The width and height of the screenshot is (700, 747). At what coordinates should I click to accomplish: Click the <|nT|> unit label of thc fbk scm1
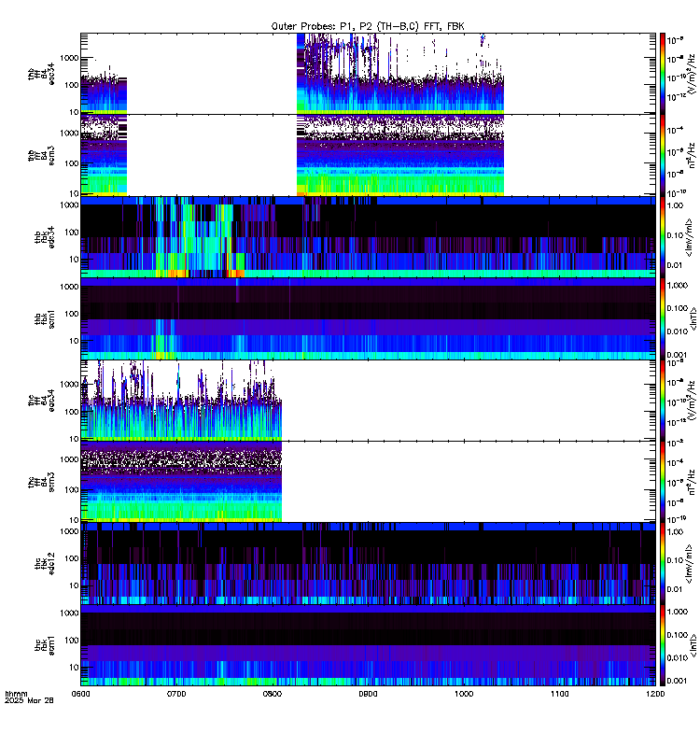coord(693,645)
